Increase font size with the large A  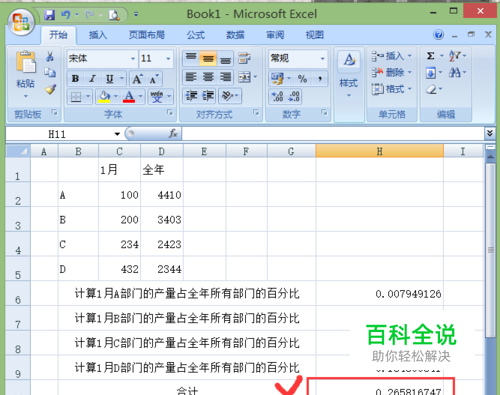pos(137,79)
